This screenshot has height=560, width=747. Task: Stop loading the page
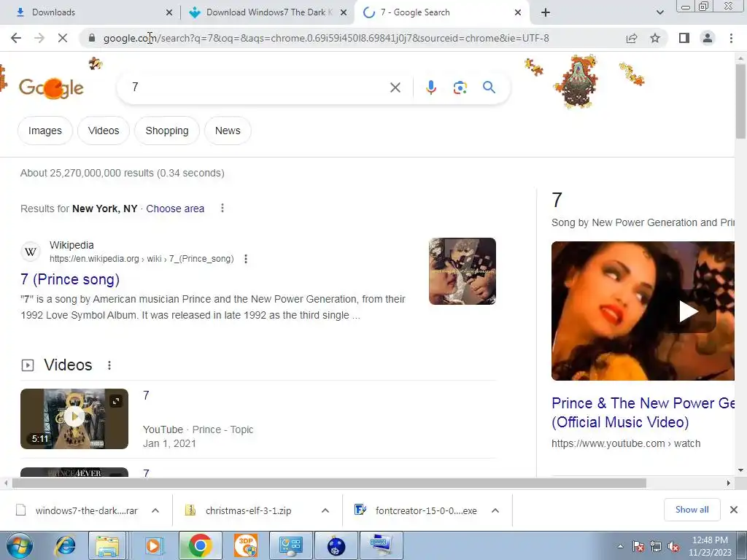click(63, 38)
